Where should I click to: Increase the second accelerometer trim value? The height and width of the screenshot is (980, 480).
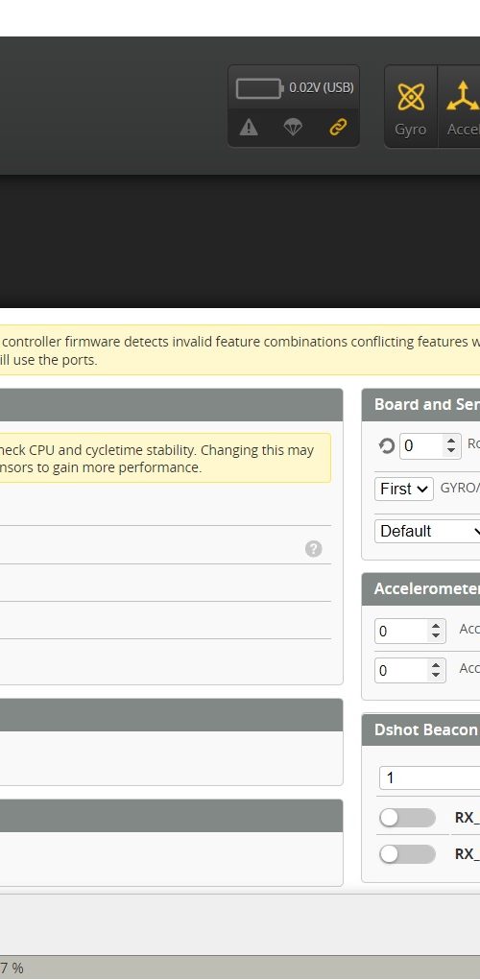pyautogui.click(x=436, y=665)
